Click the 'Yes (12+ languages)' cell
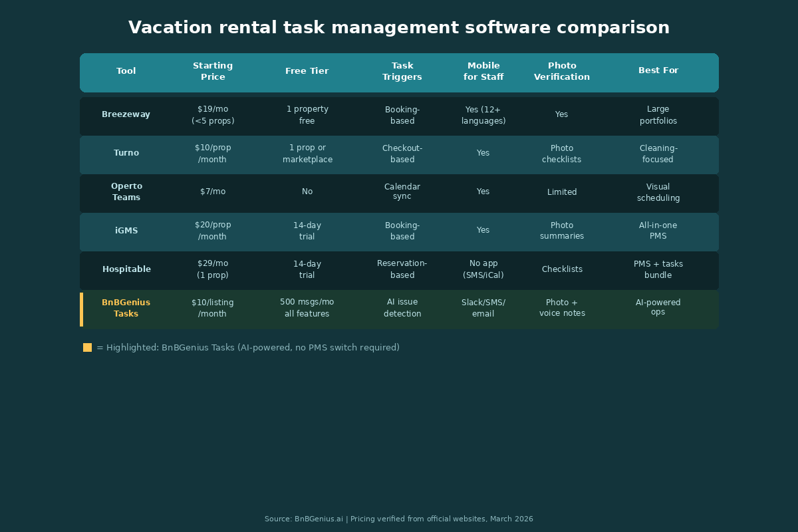The width and height of the screenshot is (798, 532). 483,115
